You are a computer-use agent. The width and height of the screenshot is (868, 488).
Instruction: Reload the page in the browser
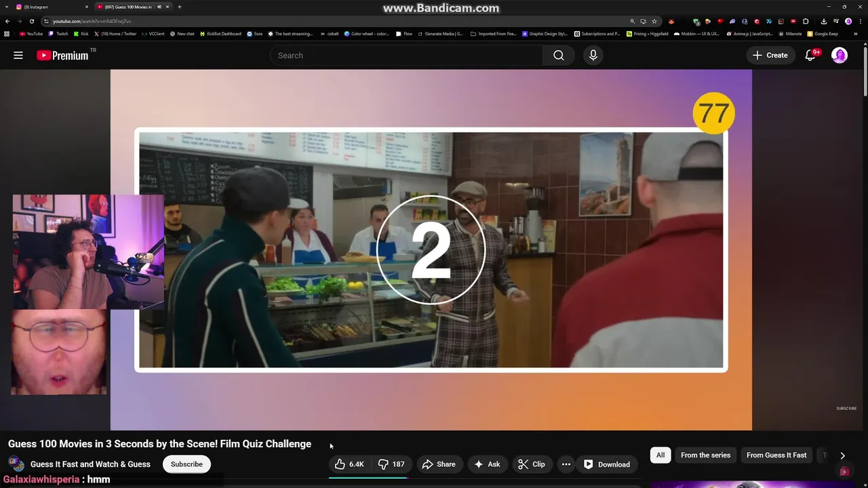click(32, 21)
